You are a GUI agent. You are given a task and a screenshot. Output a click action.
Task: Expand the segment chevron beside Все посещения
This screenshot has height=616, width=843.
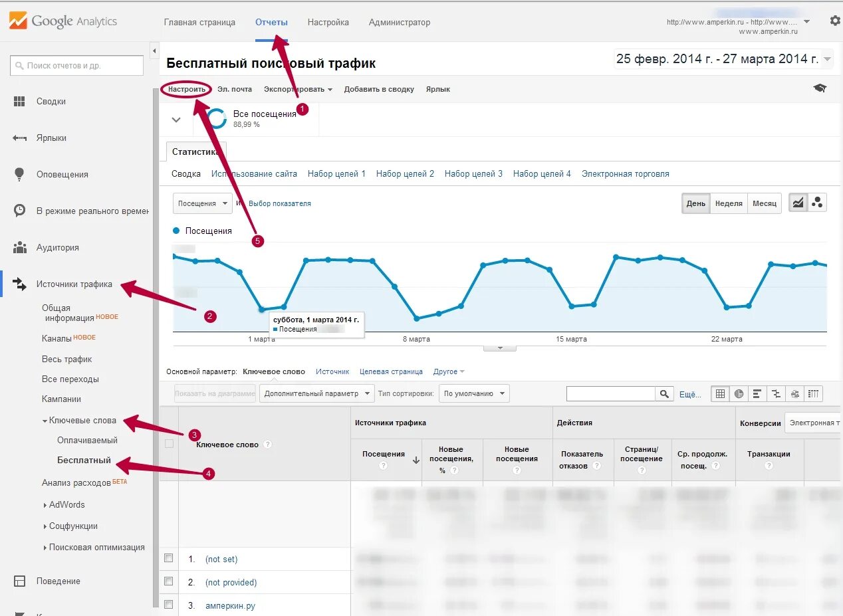point(176,120)
